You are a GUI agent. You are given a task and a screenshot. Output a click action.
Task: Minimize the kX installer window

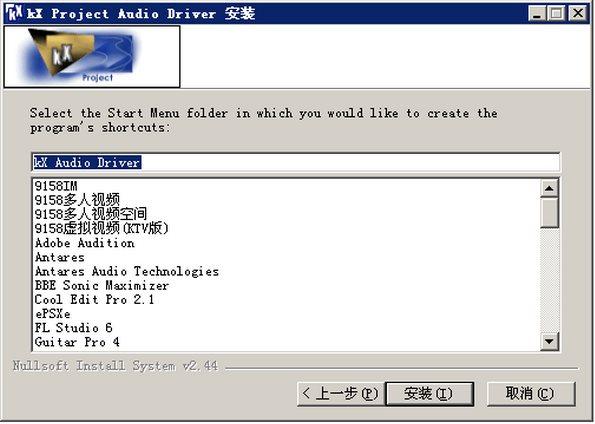(x=537, y=14)
